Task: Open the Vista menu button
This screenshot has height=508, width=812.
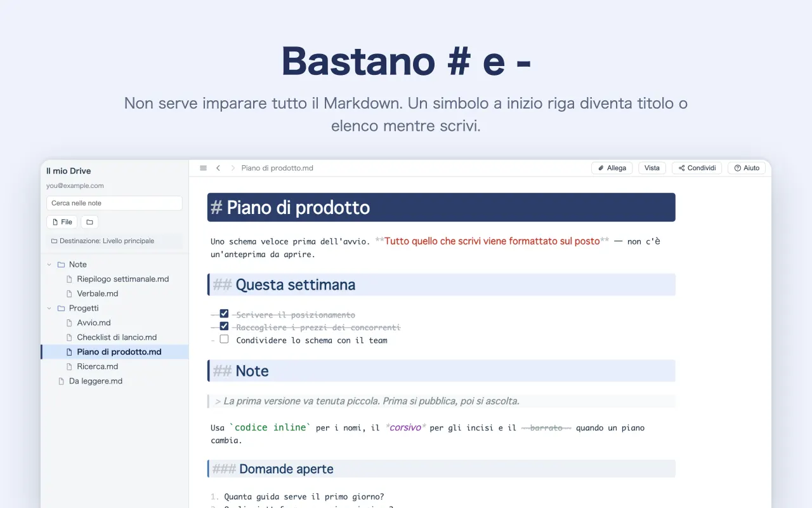Action: point(652,168)
